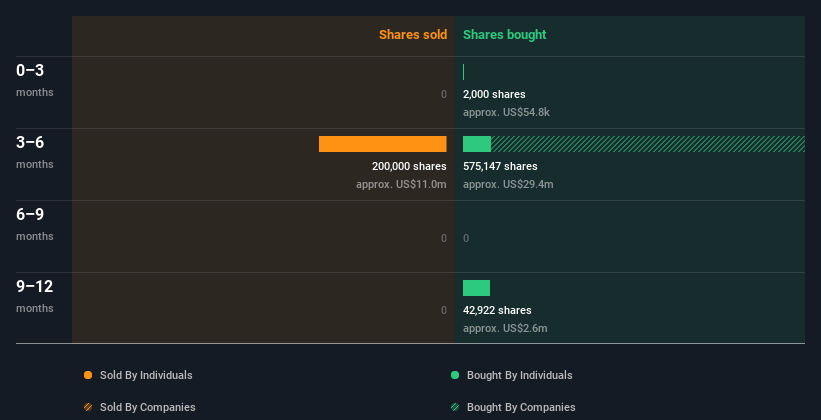Click the Shares sold column header
This screenshot has width=821, height=420.
coord(413,35)
